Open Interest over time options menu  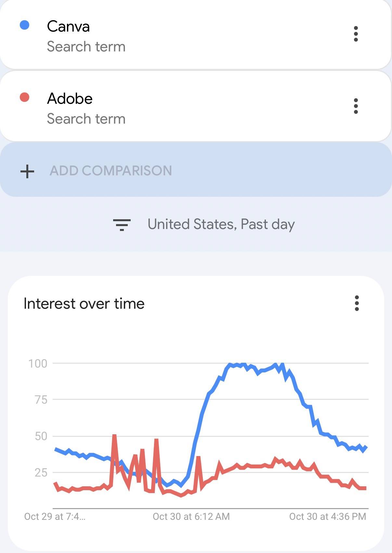pos(357,303)
